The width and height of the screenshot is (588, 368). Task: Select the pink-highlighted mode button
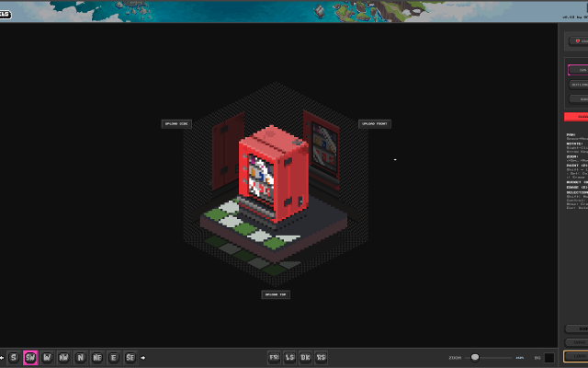pos(578,70)
